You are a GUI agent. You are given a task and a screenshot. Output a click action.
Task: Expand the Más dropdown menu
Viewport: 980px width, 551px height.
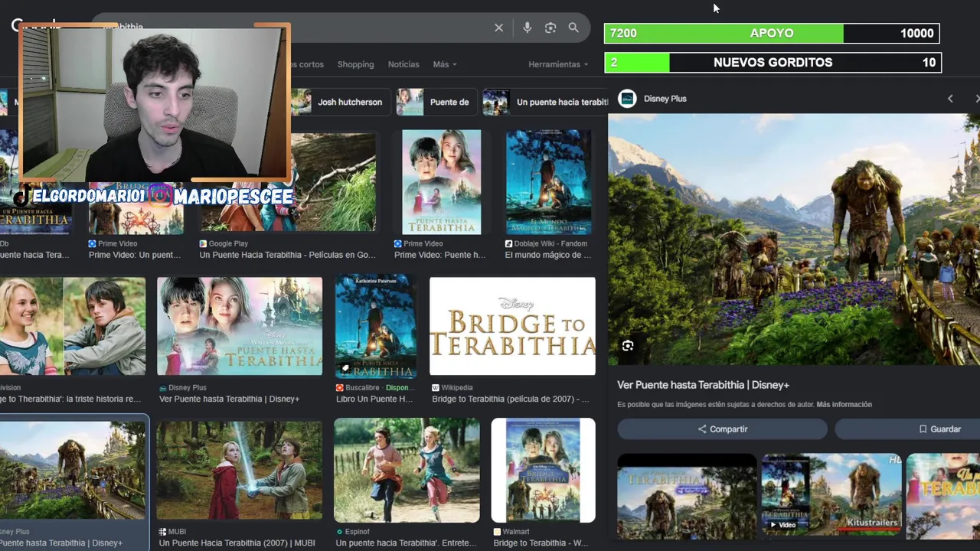tap(444, 64)
